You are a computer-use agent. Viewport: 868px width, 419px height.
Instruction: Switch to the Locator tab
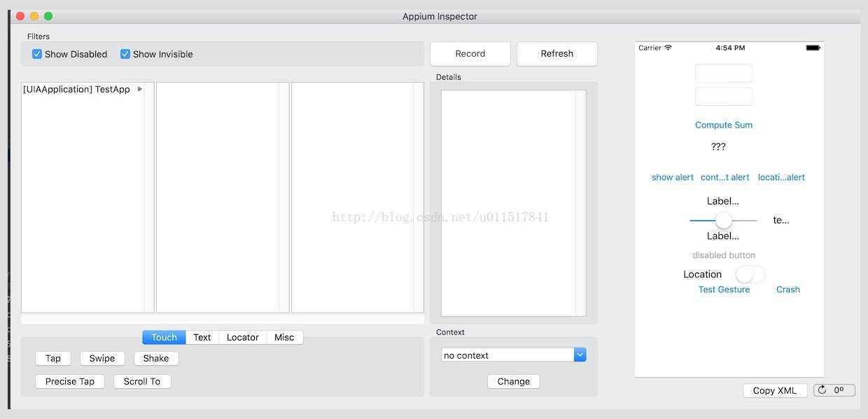pos(243,337)
